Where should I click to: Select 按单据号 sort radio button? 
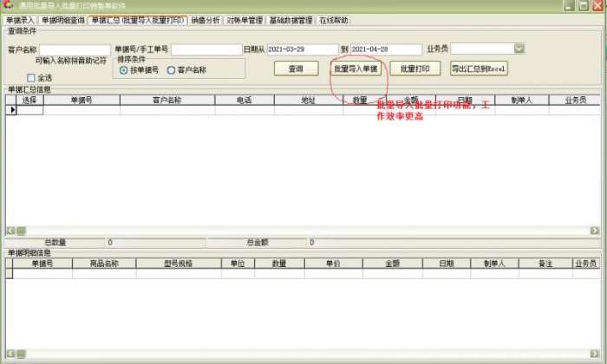(x=123, y=70)
